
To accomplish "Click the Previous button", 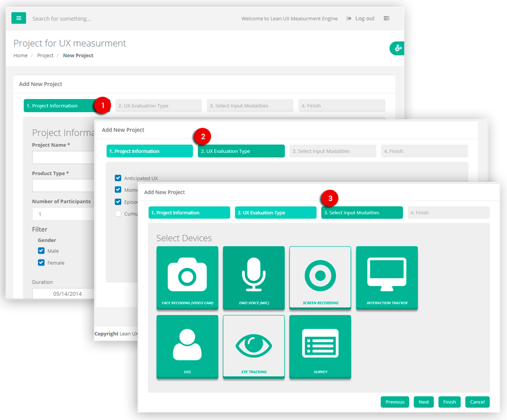I will 395,402.
